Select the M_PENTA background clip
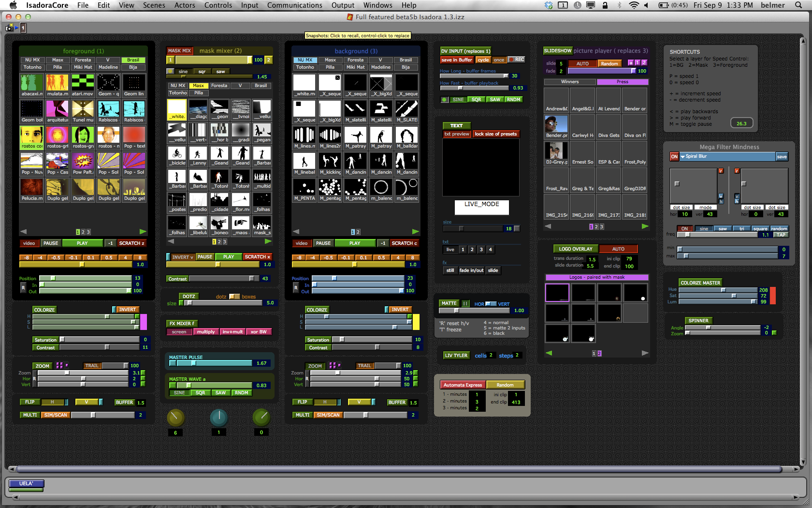Screen dimensions: 812x508 (x=304, y=190)
